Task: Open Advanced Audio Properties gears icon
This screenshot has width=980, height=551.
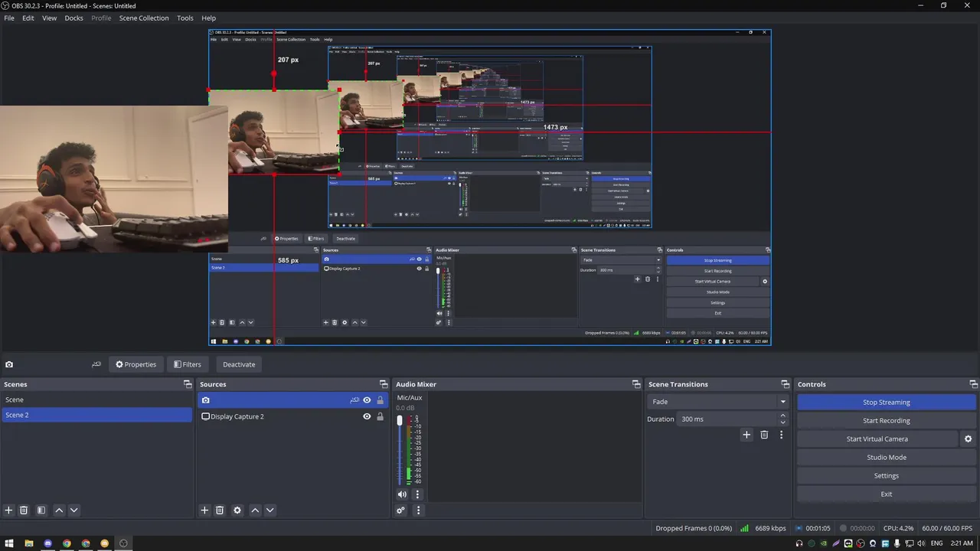Action: click(x=400, y=510)
